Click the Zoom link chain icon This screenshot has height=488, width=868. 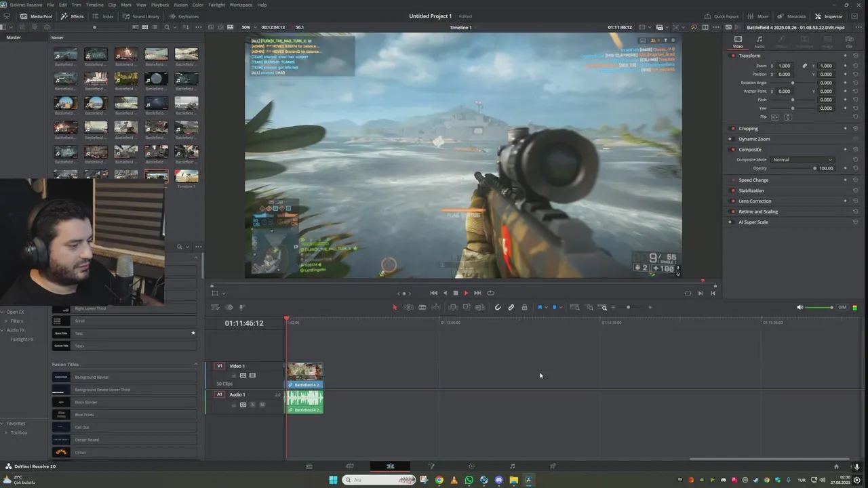pos(805,66)
